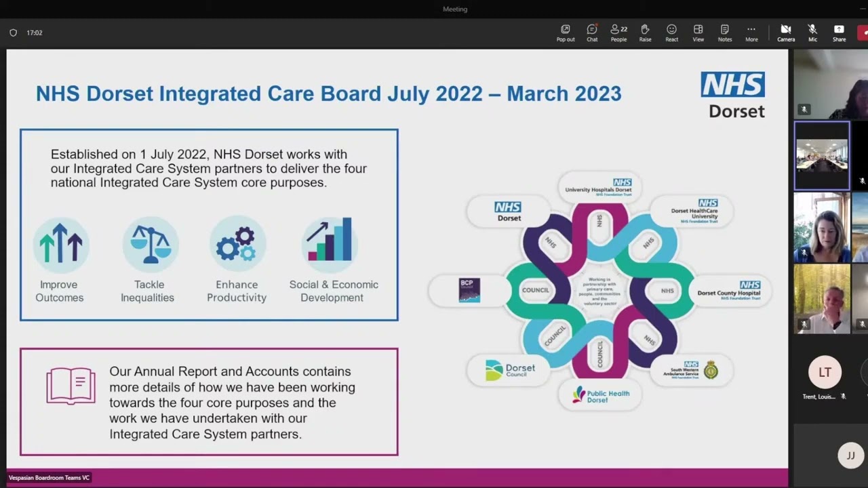Click the 'Working in partnership' text at diagram center
The width and height of the screenshot is (868, 488).
click(x=599, y=291)
